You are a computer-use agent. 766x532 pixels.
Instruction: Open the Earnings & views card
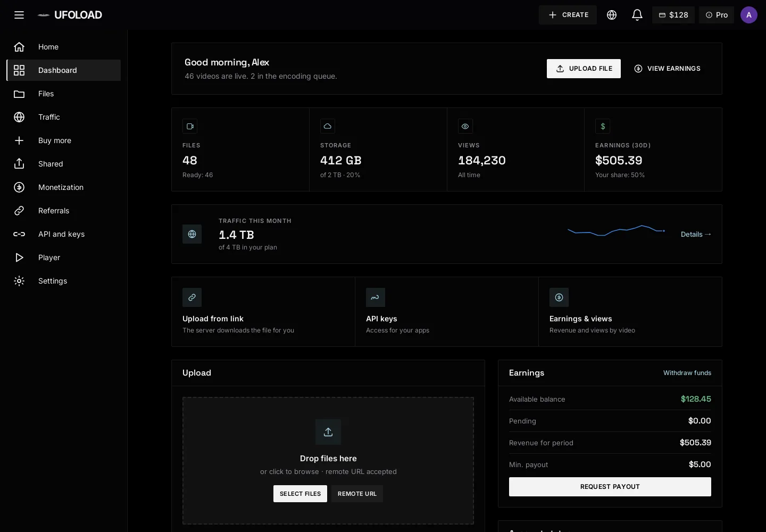[x=630, y=312]
